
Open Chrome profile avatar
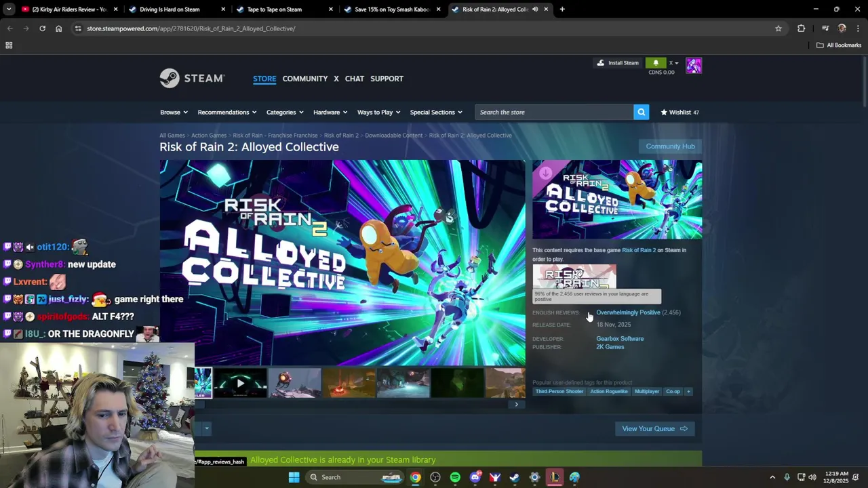pos(842,28)
